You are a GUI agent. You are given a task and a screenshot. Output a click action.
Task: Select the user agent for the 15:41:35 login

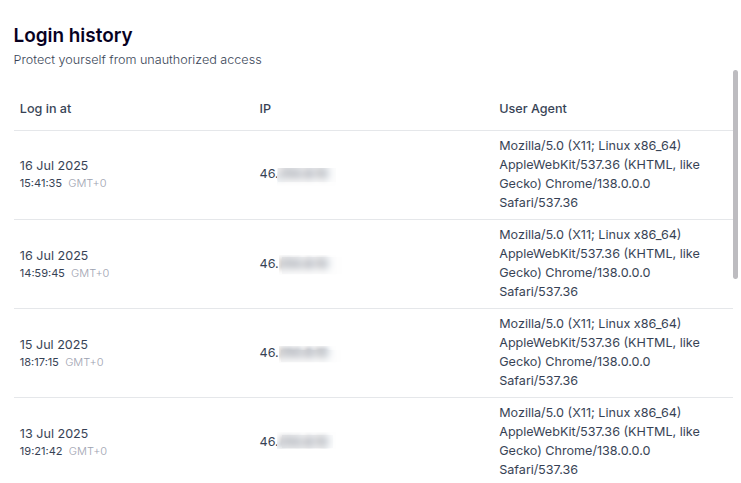(x=599, y=175)
